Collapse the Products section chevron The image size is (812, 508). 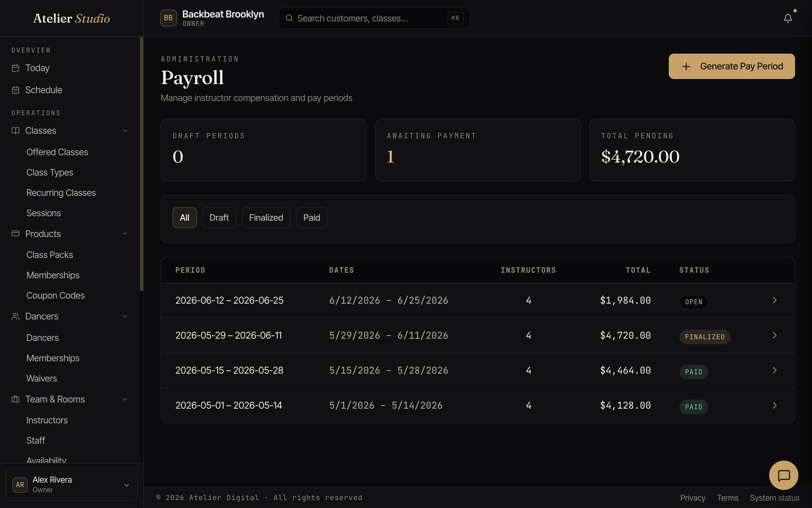125,233
